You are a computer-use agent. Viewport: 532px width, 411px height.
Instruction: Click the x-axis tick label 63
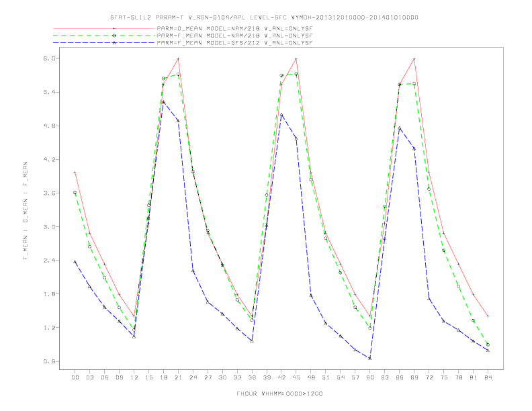point(385,377)
